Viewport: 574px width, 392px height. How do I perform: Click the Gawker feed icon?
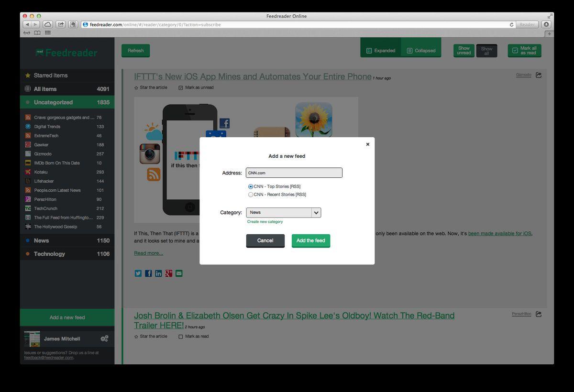pyautogui.click(x=28, y=144)
